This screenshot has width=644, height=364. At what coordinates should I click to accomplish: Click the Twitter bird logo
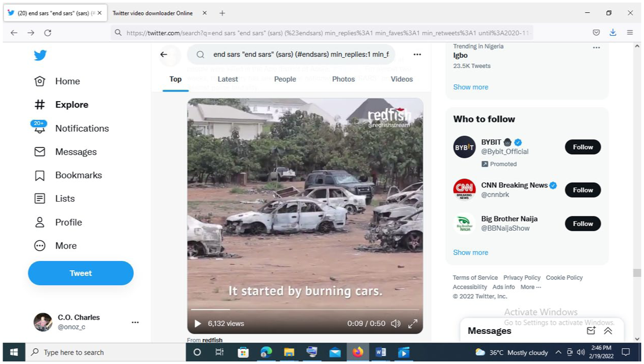coord(40,55)
